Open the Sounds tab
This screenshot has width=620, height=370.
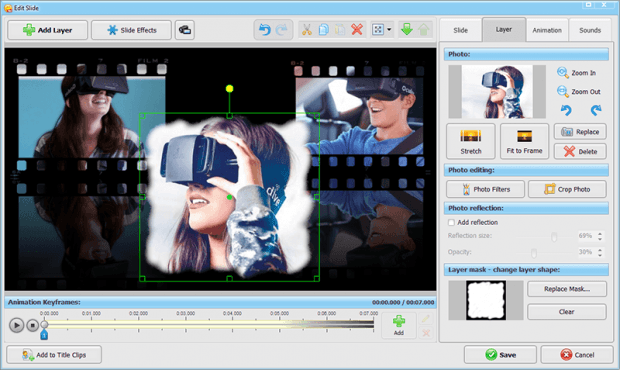[590, 30]
